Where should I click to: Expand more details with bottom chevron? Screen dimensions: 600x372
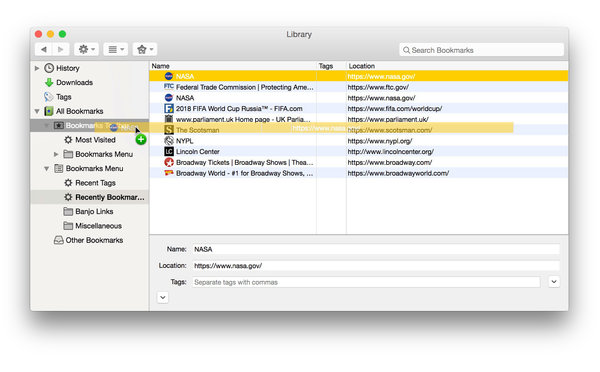[163, 297]
